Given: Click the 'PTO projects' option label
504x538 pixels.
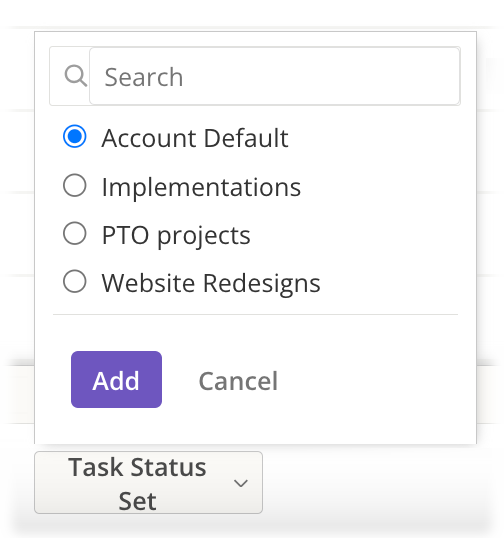Looking at the screenshot, I should tap(176, 236).
